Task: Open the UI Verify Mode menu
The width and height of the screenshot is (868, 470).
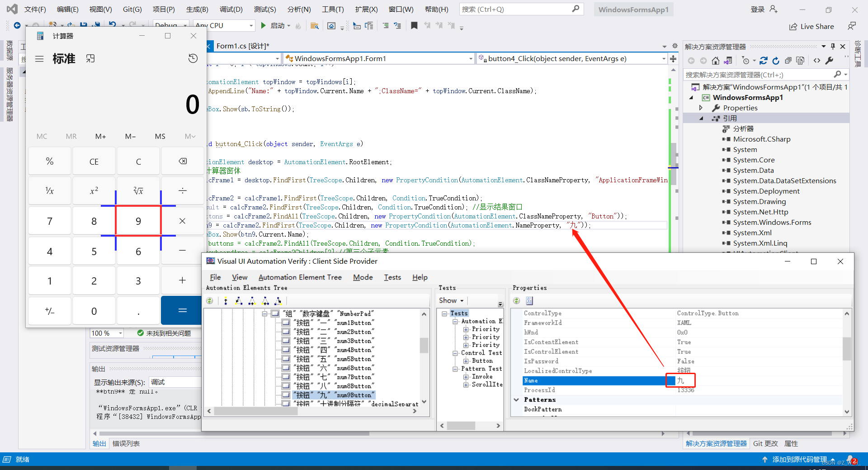Action: (363, 277)
